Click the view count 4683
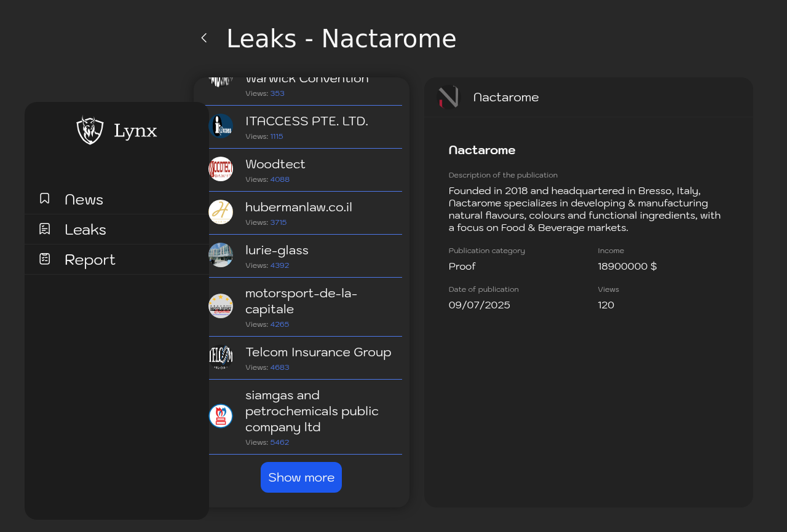Image resolution: width=787 pixels, height=532 pixels. coord(280,367)
